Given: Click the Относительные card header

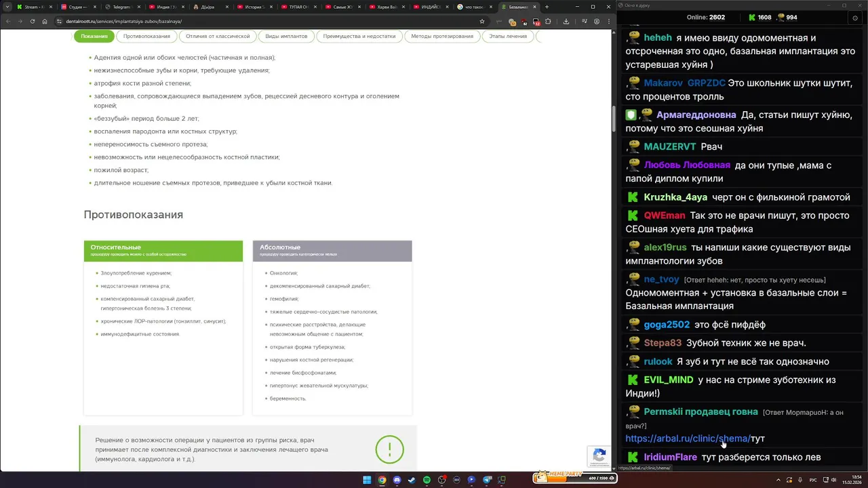Looking at the screenshot, I should click(x=163, y=250).
